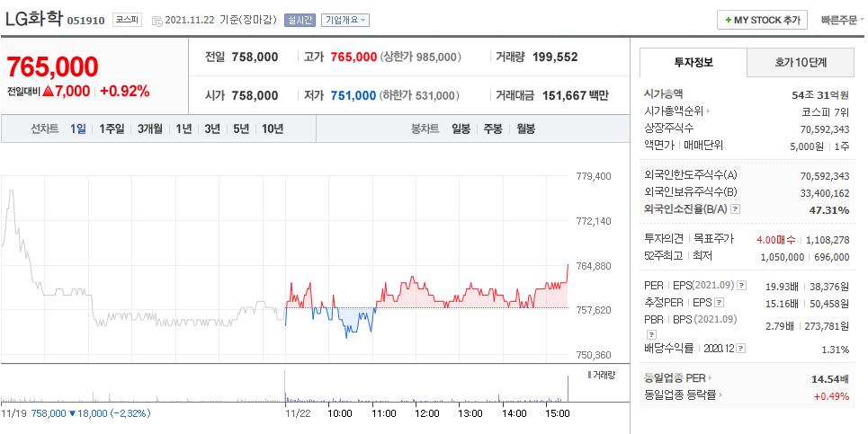Show the 일봉 daily candle chart
The width and height of the screenshot is (868, 434).
tap(461, 128)
